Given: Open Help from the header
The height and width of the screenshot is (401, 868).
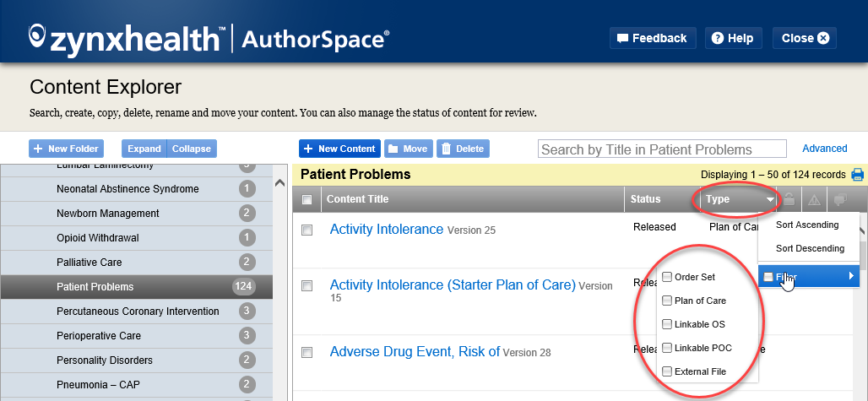Looking at the screenshot, I should tap(731, 38).
